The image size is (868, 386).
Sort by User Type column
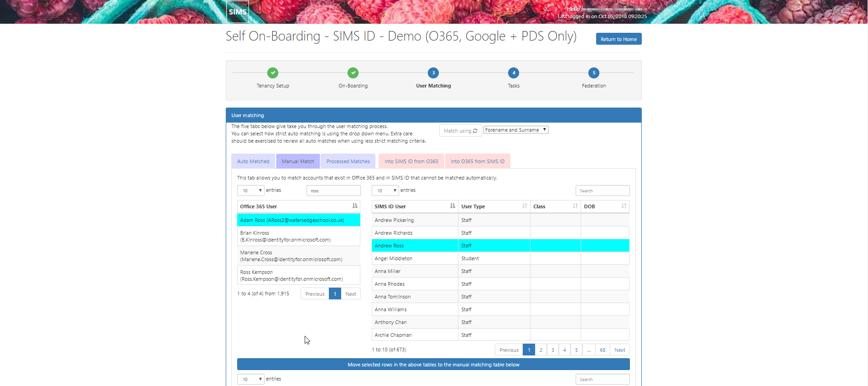click(494, 206)
